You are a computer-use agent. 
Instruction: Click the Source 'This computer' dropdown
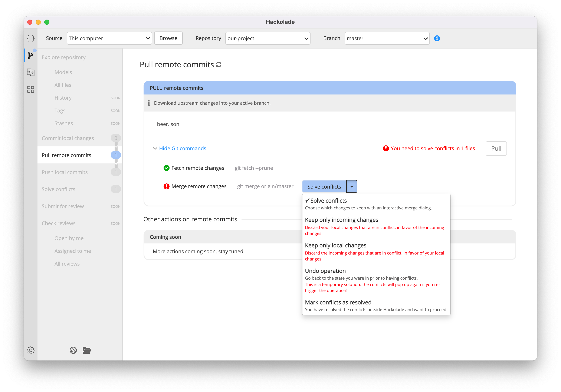pos(109,38)
